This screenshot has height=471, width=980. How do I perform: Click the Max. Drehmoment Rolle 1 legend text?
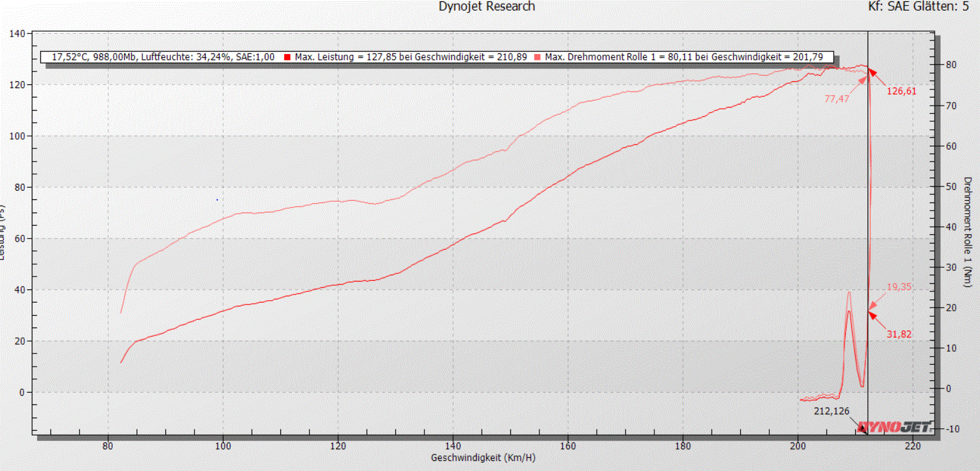684,57
